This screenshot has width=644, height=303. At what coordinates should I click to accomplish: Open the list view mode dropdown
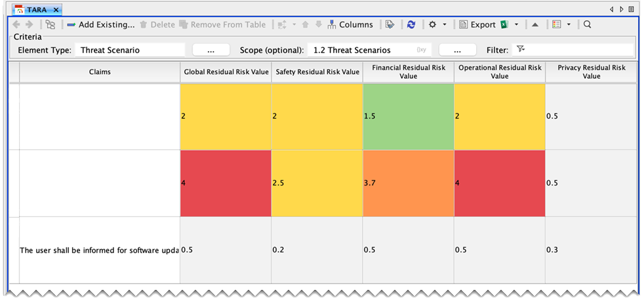[569, 25]
